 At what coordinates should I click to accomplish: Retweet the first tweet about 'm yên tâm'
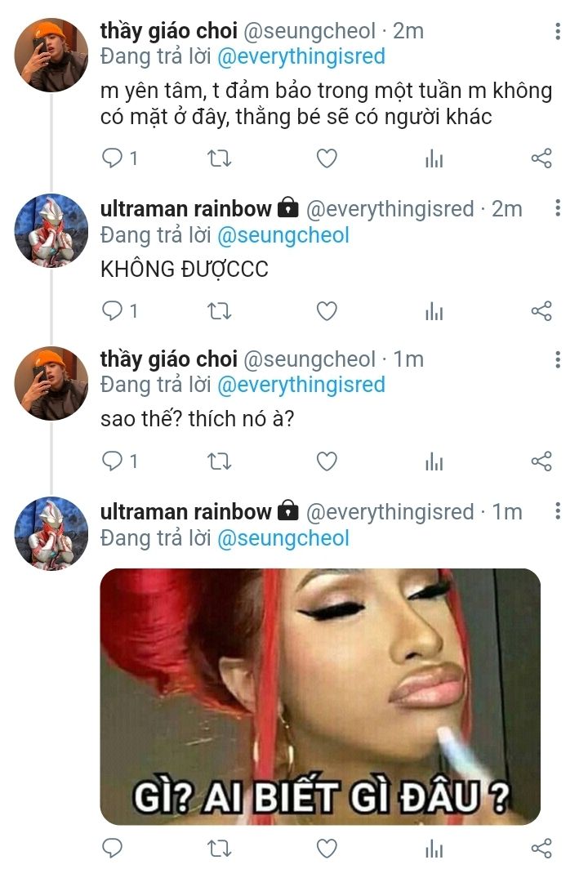pos(220,158)
